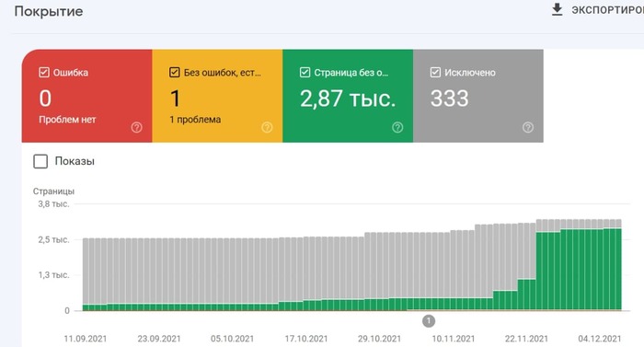
Task: Click the 29.10.2021 date label
Action: (379, 339)
